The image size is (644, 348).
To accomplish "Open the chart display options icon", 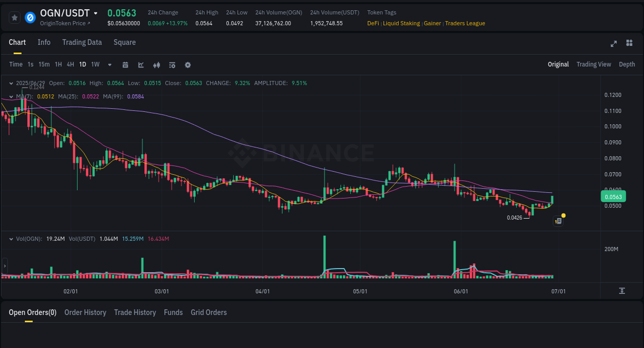I will pos(172,64).
